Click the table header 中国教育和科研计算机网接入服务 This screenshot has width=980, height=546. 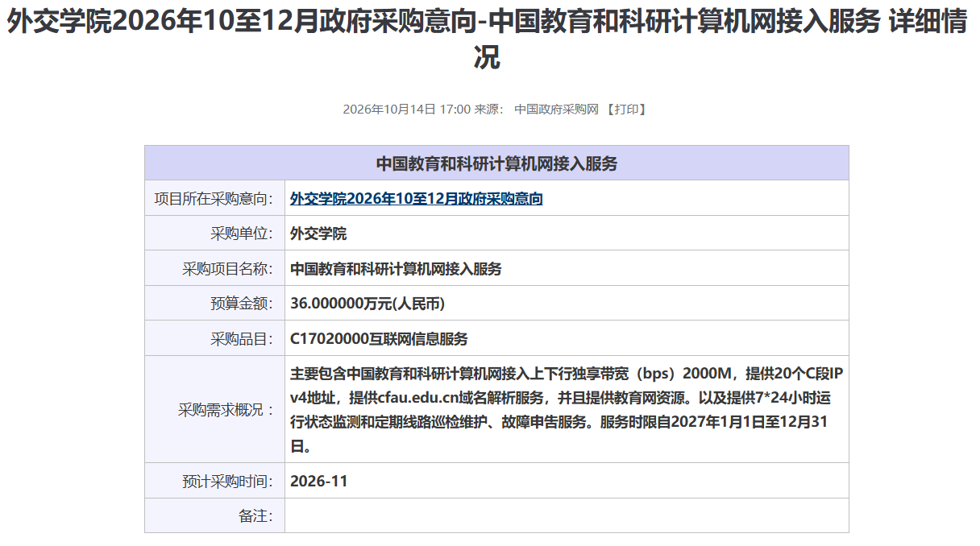coord(496,163)
